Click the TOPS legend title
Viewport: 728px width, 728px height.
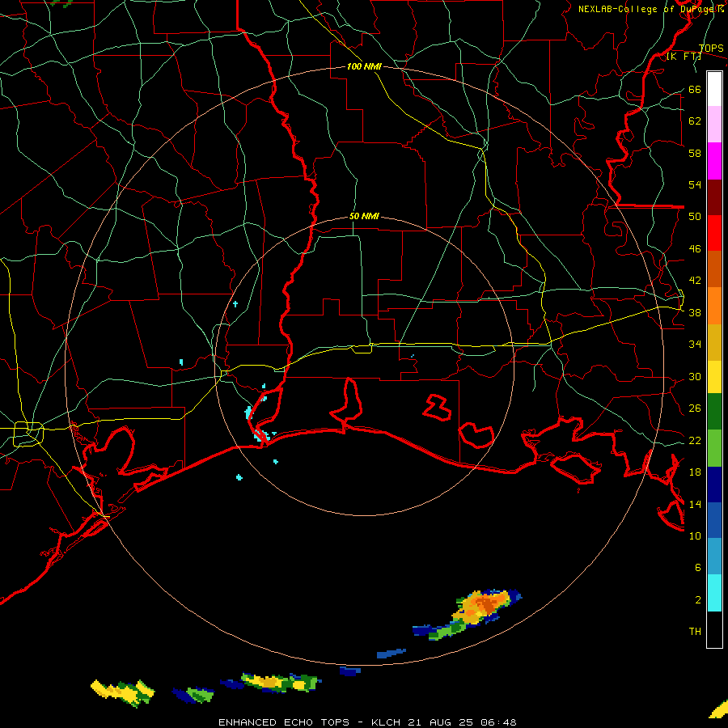coord(711,48)
